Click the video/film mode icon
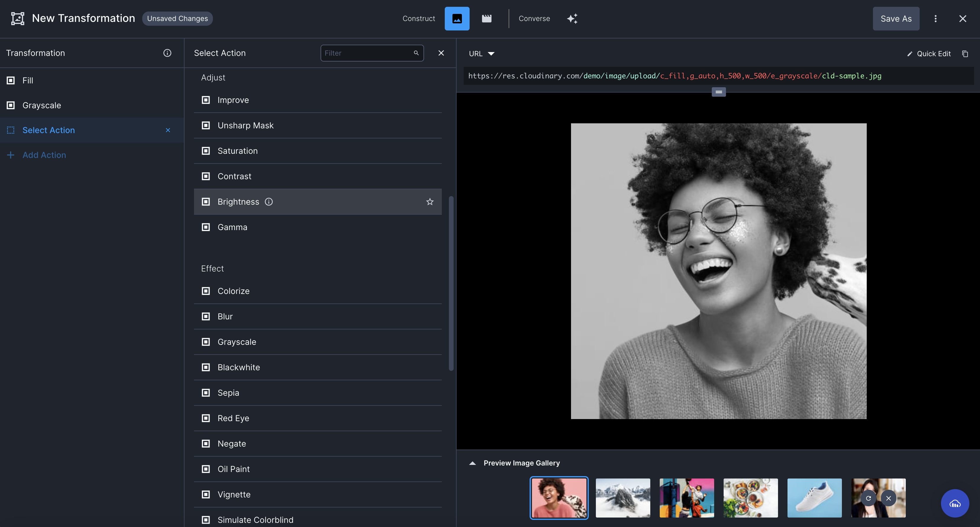This screenshot has width=980, height=527. [x=486, y=18]
